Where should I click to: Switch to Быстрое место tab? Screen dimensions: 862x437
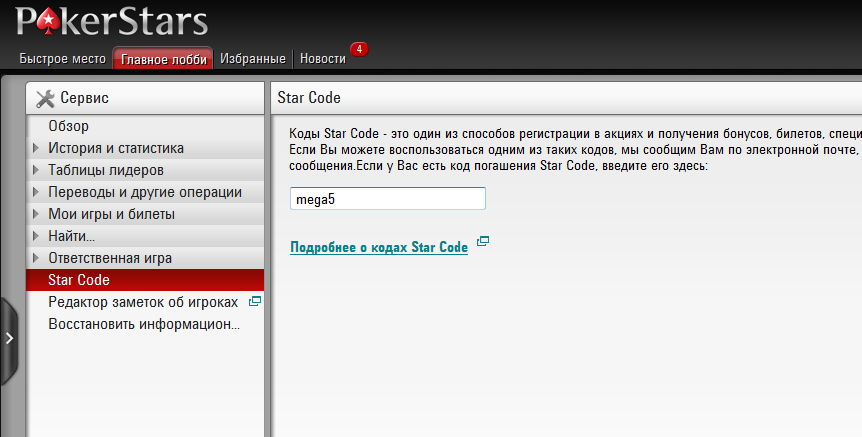pyautogui.click(x=62, y=59)
